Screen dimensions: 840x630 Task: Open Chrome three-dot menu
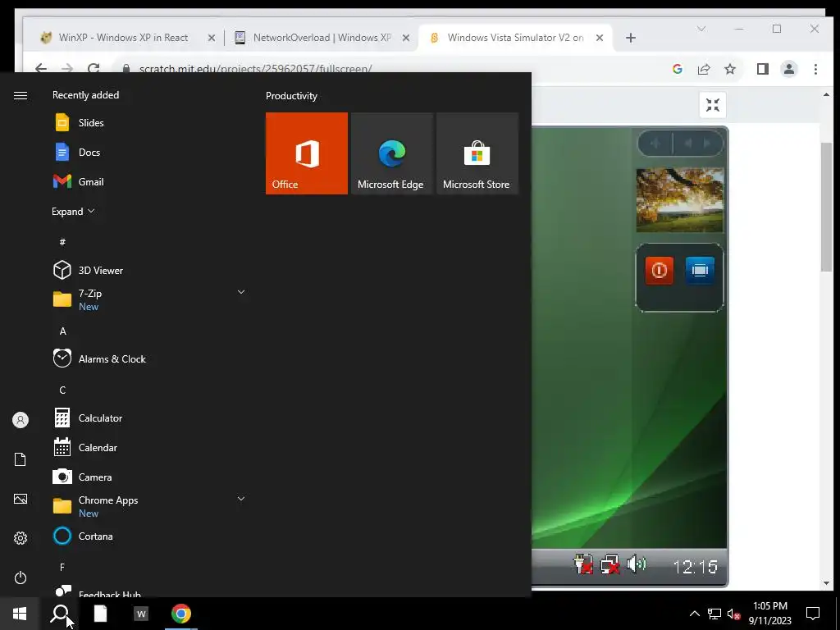coord(815,69)
